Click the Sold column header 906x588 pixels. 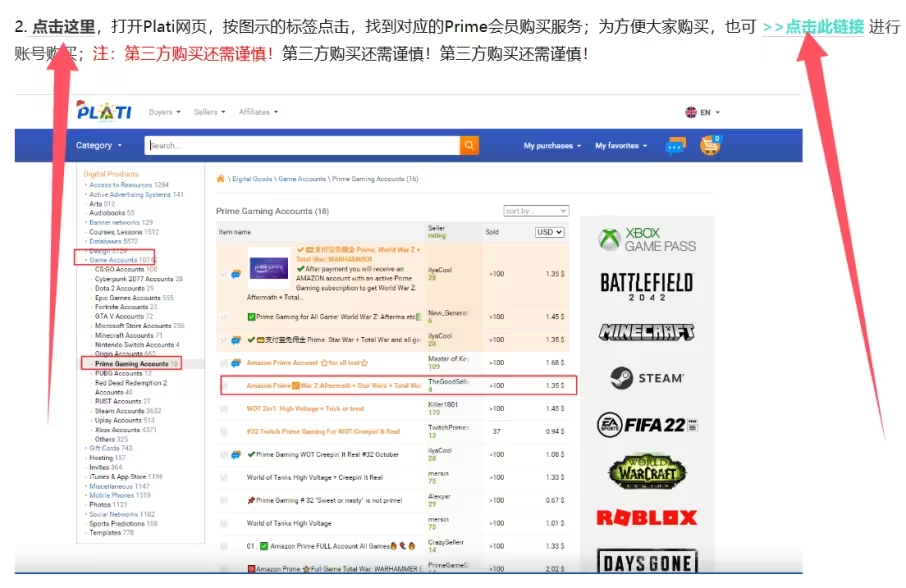492,232
